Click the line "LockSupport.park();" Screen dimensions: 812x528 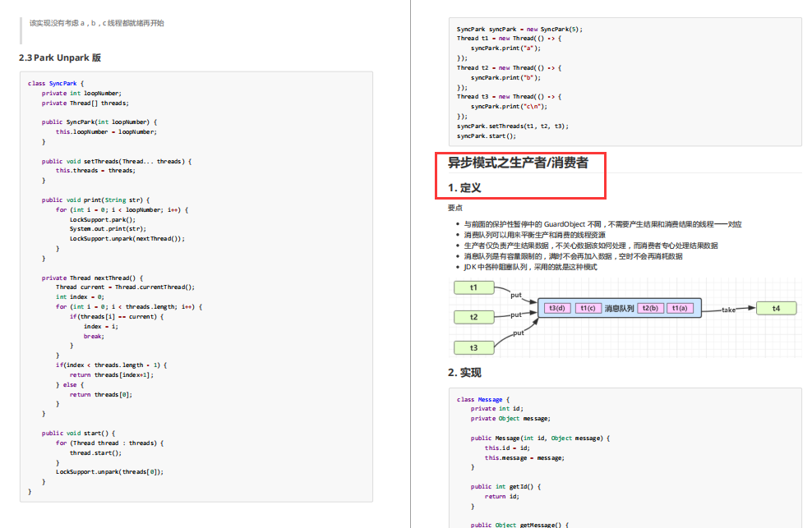click(103, 219)
